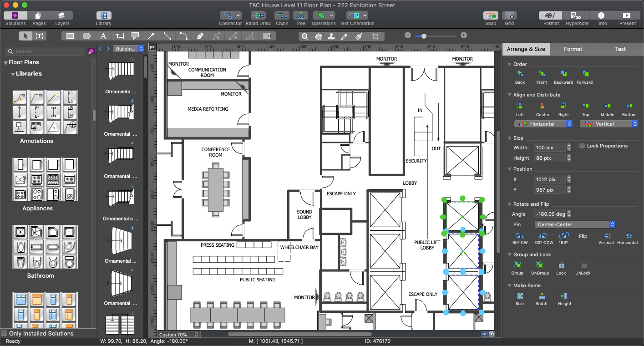
Task: Click the Make Same Width icon
Action: [541, 296]
